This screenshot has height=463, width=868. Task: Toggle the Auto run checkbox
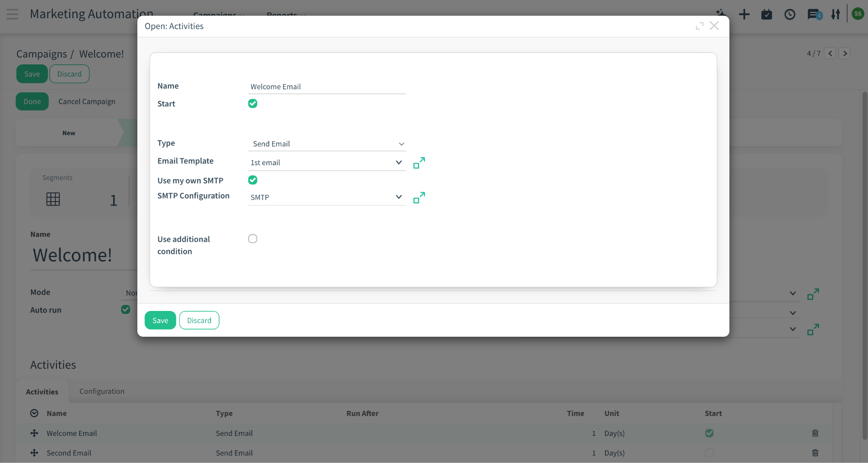(x=125, y=309)
